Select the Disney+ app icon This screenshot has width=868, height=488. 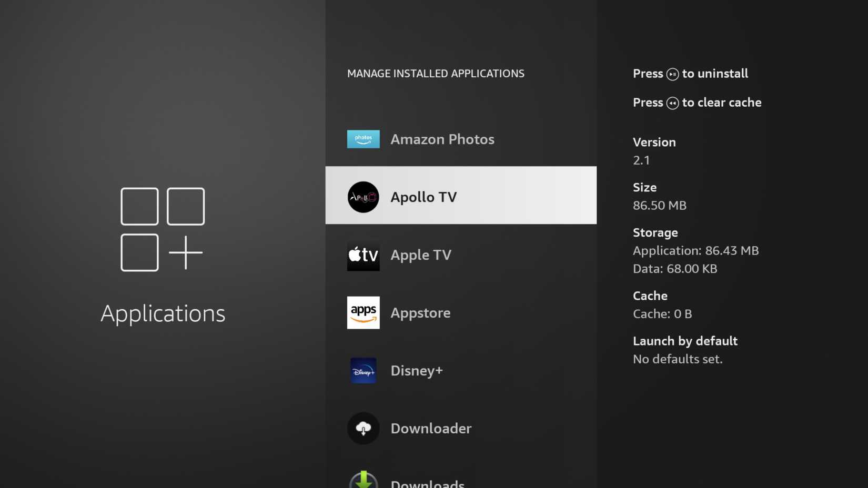(363, 371)
